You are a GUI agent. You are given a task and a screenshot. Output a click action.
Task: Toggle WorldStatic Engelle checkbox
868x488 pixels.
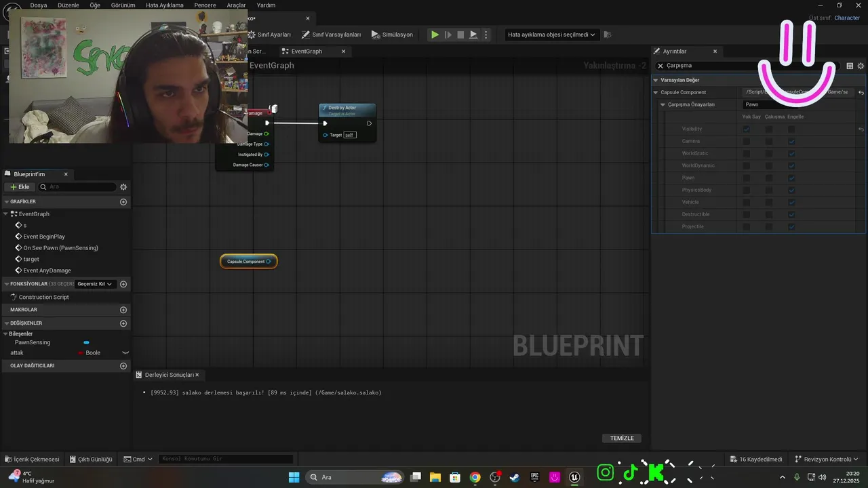pyautogui.click(x=791, y=153)
